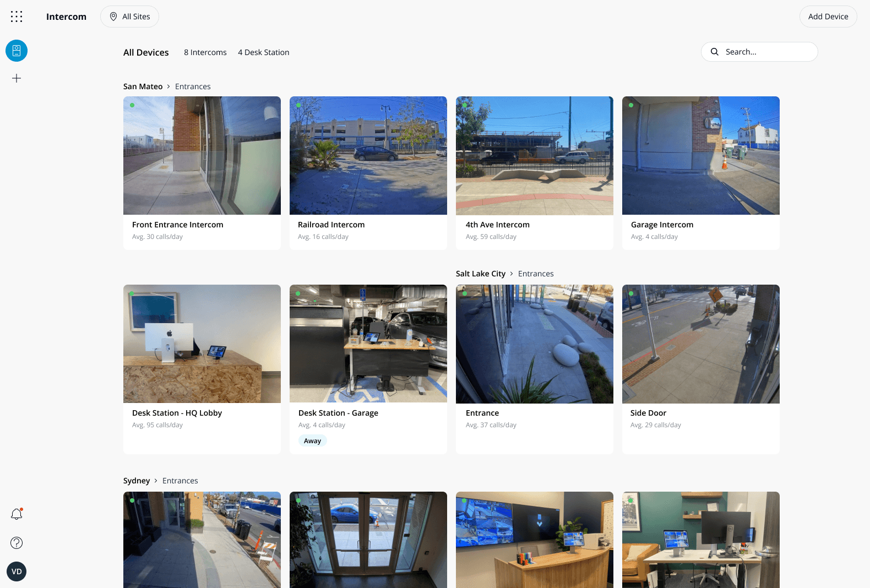Open Sydney glass double-door thumbnail
Viewport: 870px width, 588px height.
368,540
